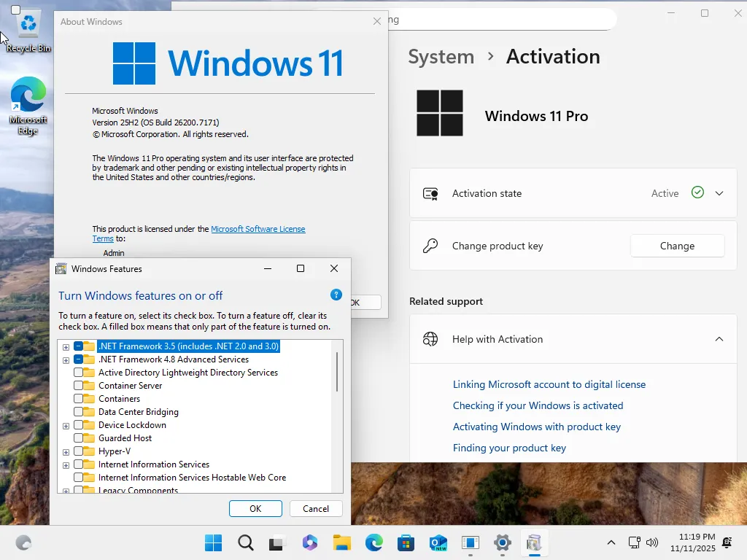Open the Microsoft Edge desktop shortcut
Viewport: 747px width, 560px height.
pos(28,106)
